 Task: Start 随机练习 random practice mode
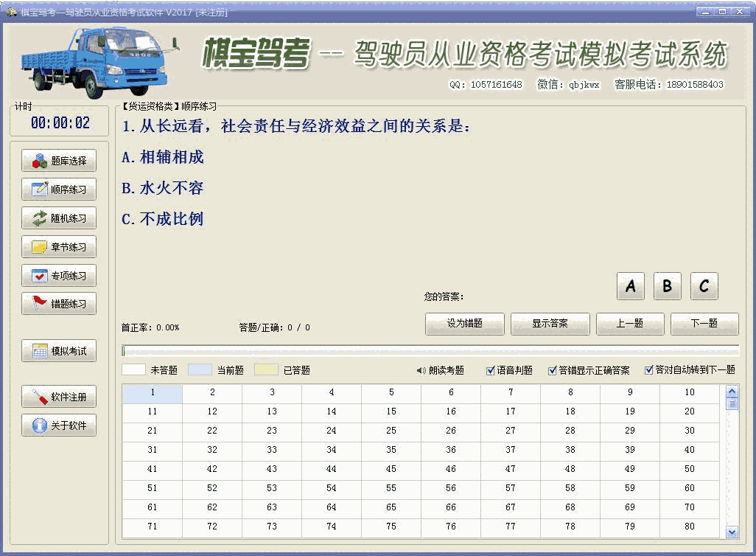point(58,218)
